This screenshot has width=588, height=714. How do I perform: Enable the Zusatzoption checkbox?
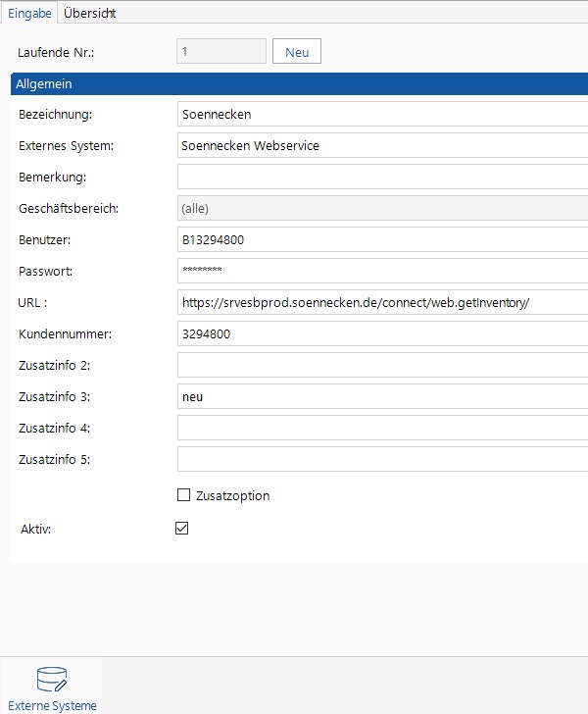tap(183, 495)
